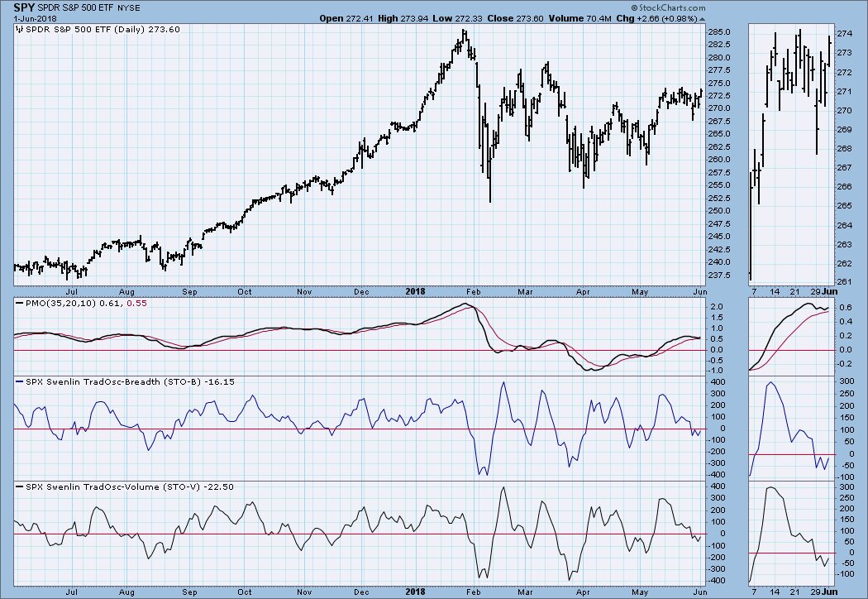Select the 'Open 272.41' value
This screenshot has height=599, width=868.
click(x=346, y=18)
